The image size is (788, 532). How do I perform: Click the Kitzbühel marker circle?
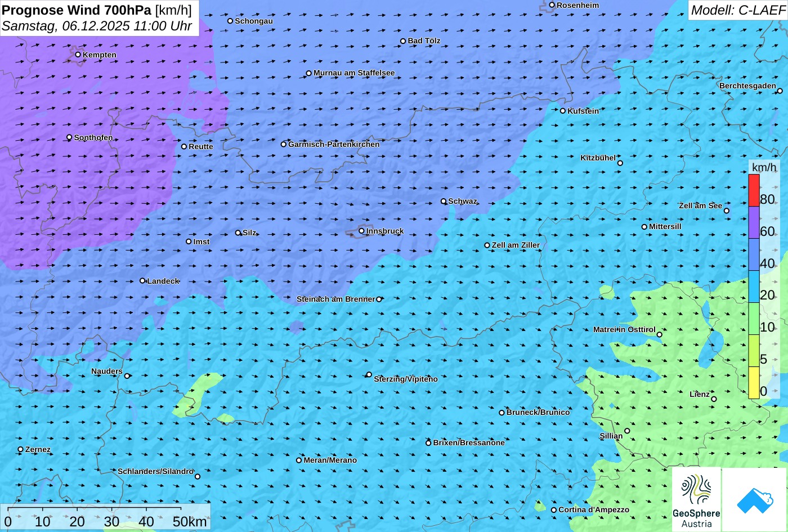tap(620, 163)
